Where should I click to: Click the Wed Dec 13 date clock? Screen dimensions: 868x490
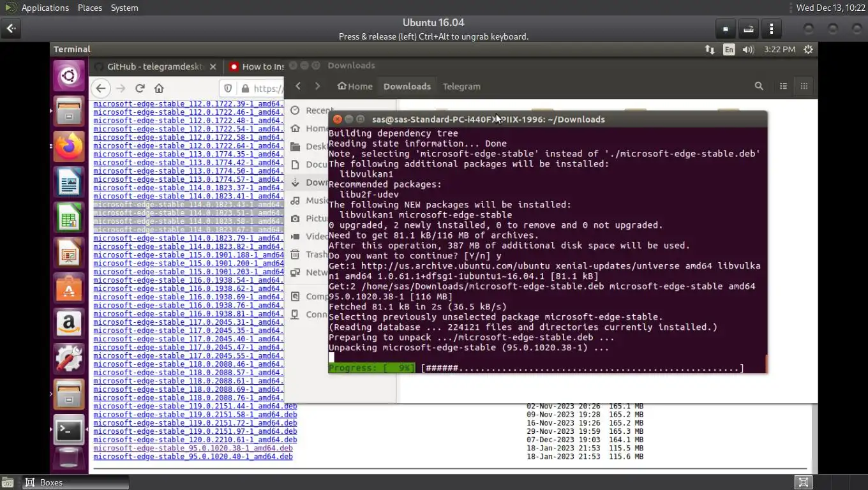[x=830, y=8]
